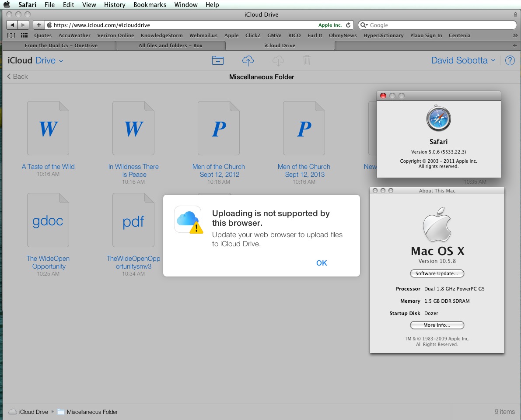
Task: Open the History menu
Action: click(115, 5)
